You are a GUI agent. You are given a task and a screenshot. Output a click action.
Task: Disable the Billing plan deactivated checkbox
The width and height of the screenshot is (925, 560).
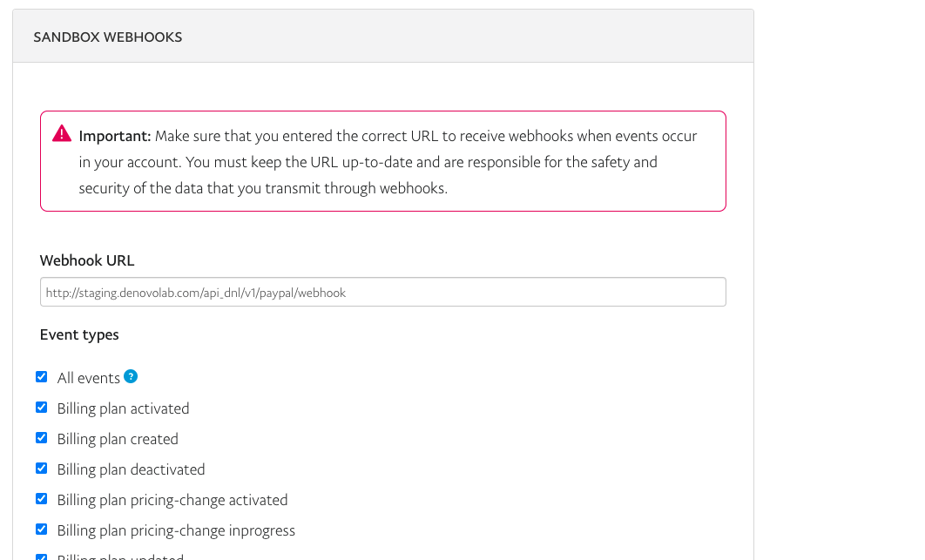[41, 469]
